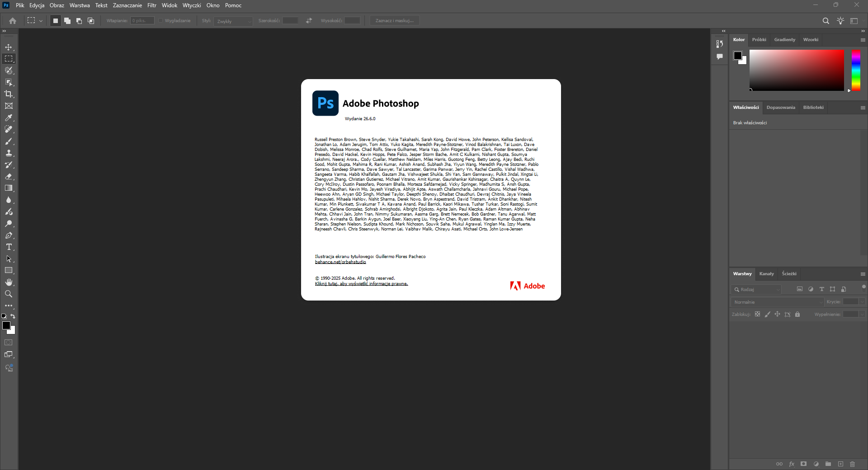Select the Frame tool
868x470 pixels.
(9, 106)
